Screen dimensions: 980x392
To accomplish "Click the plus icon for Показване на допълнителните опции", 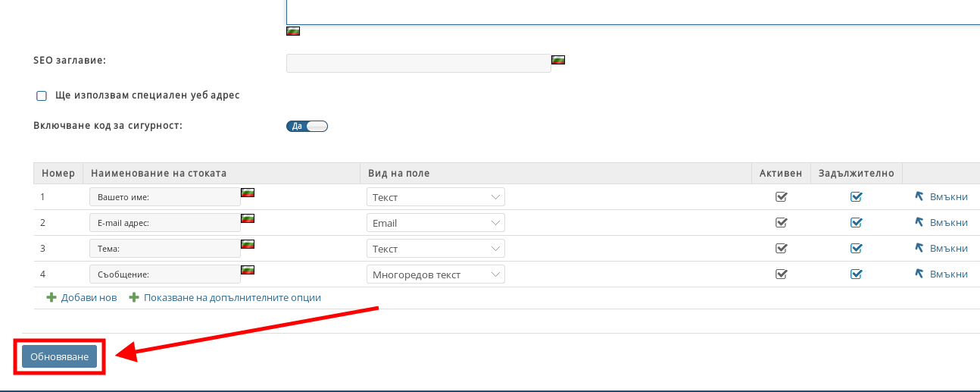I will coord(134,298).
